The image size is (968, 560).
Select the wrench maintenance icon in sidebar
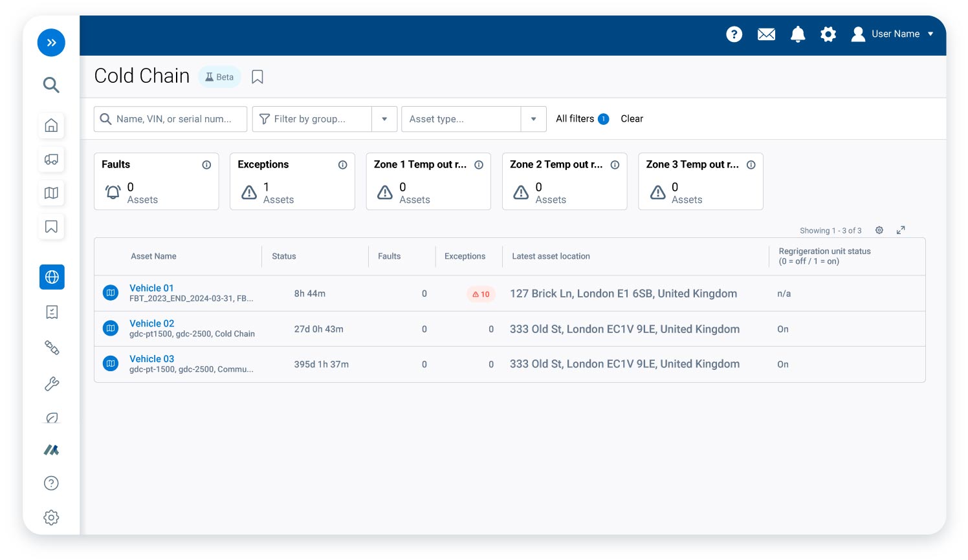click(x=51, y=383)
